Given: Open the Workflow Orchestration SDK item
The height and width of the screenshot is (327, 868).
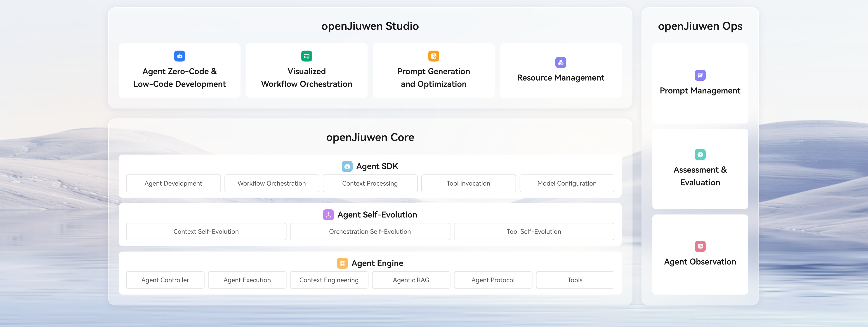Looking at the screenshot, I should (x=271, y=183).
